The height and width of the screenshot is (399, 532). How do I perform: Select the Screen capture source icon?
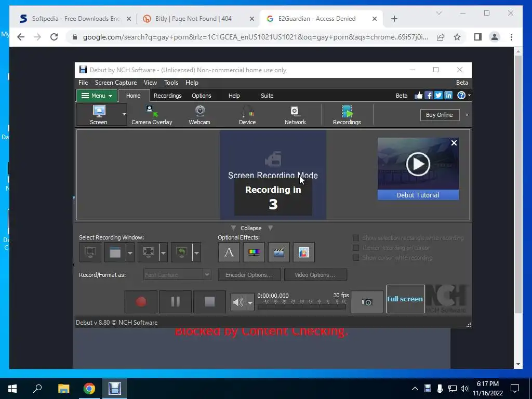click(x=99, y=115)
